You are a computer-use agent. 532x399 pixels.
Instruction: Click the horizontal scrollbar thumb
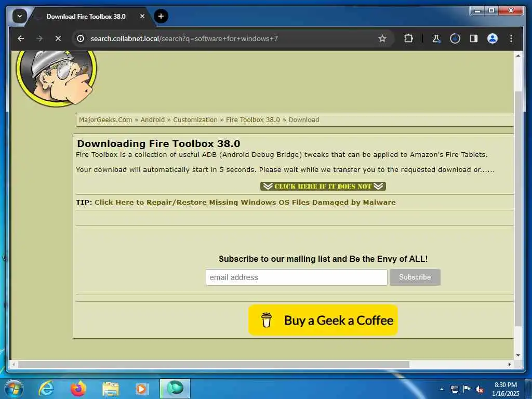(214, 364)
